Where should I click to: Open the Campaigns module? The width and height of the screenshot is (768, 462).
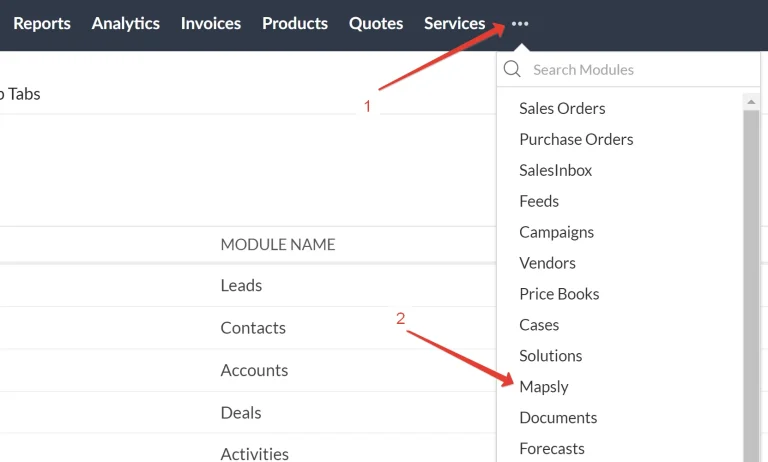(x=556, y=232)
